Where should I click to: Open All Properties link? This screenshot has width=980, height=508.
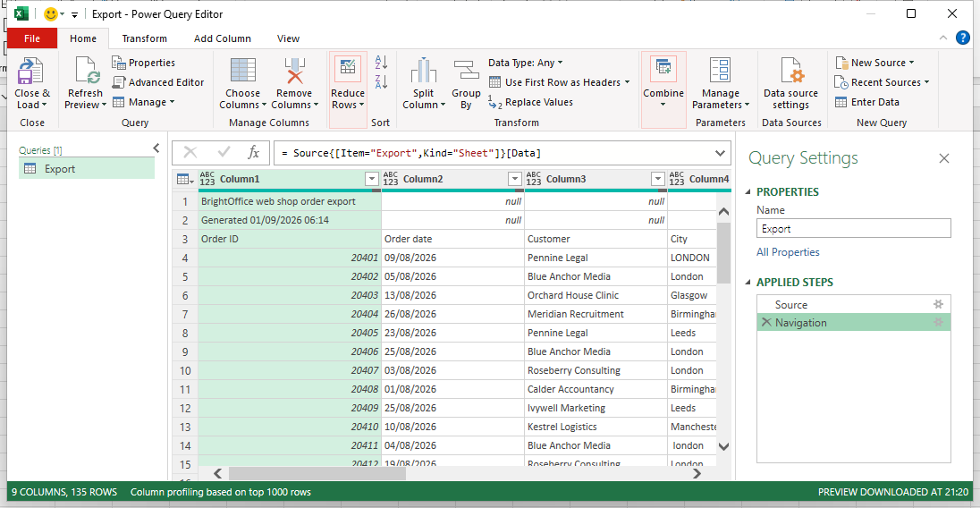pyautogui.click(x=788, y=252)
